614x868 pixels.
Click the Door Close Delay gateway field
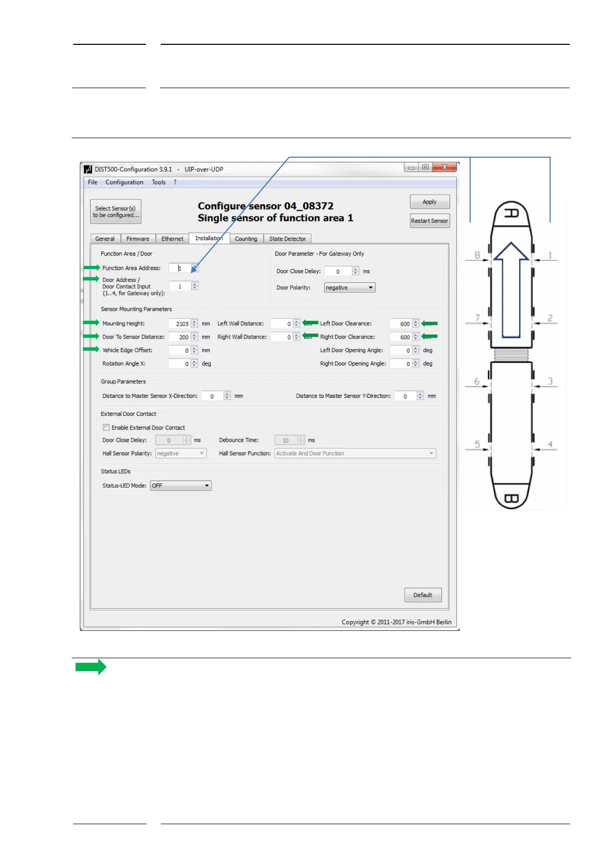click(x=338, y=271)
